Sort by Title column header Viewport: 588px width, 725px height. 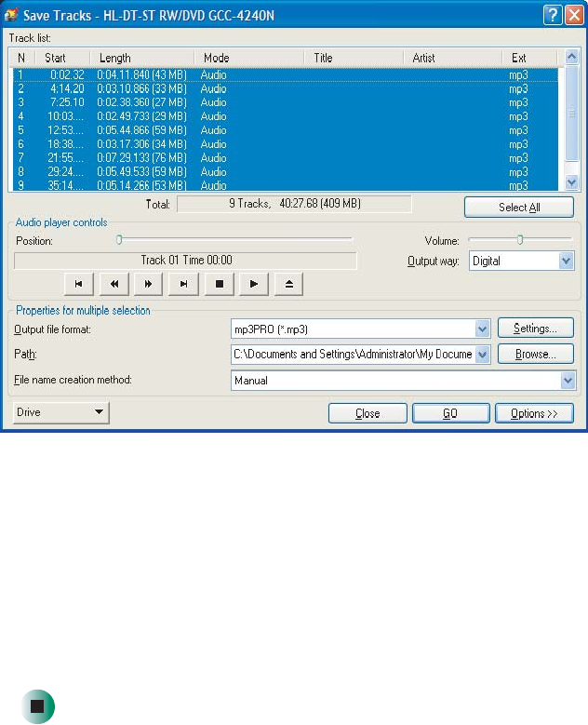[354, 58]
